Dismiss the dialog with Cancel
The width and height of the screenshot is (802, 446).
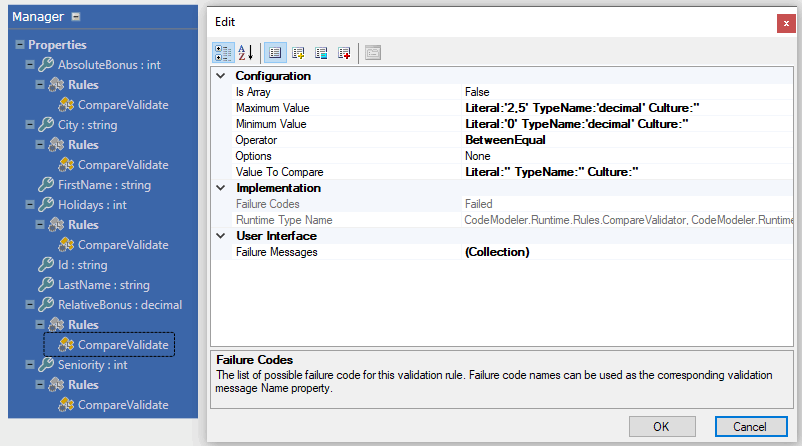[750, 427]
